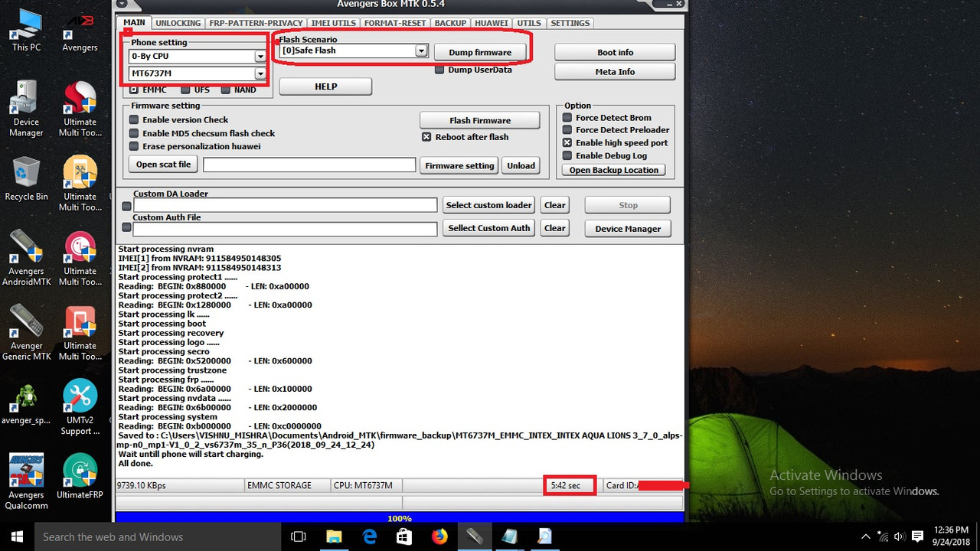The height and width of the screenshot is (551, 980).
Task: Open Avenger Generic MTK shortcut
Action: coord(26,333)
